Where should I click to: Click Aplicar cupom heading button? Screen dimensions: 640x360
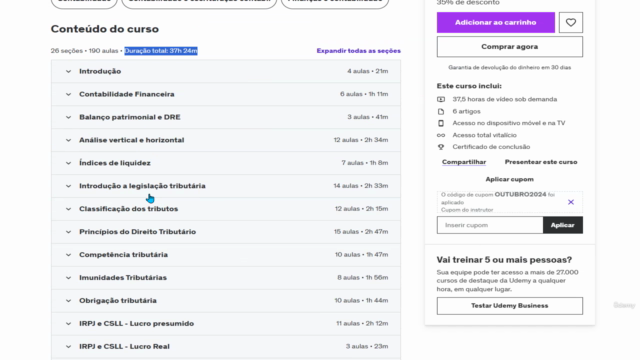509,179
